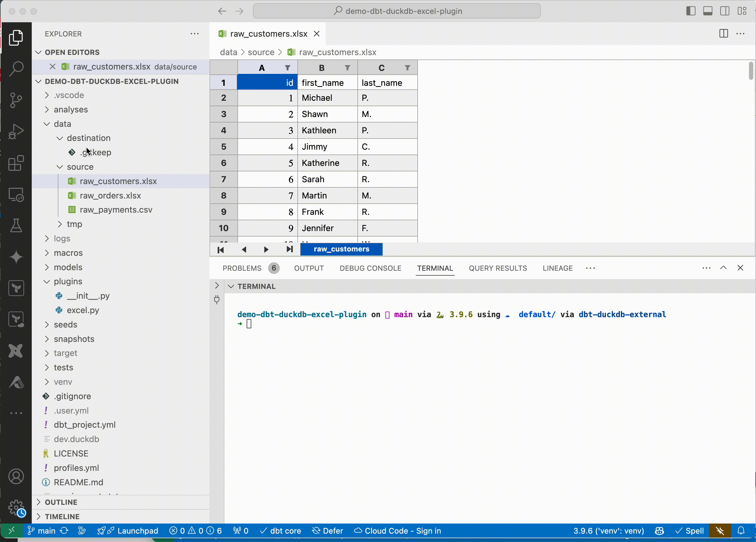Jump to last sheet navigation arrow
The image size is (756, 542).
289,249
